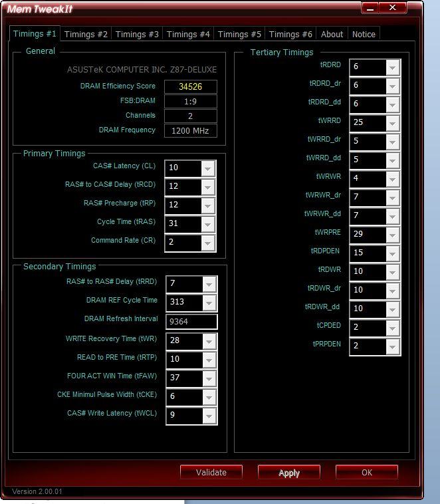The width and height of the screenshot is (440, 504).
Task: Click the FSB:DRAM value 1:9
Action: (191, 101)
